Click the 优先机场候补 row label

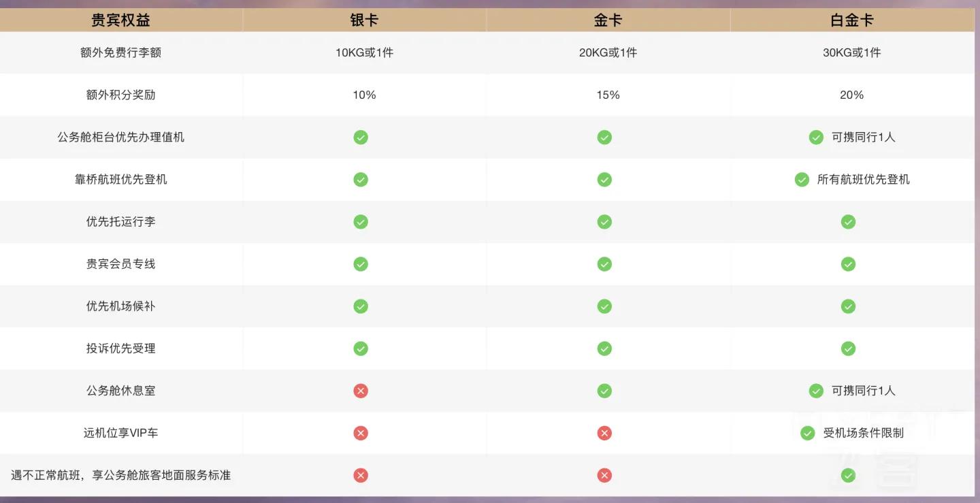121,306
